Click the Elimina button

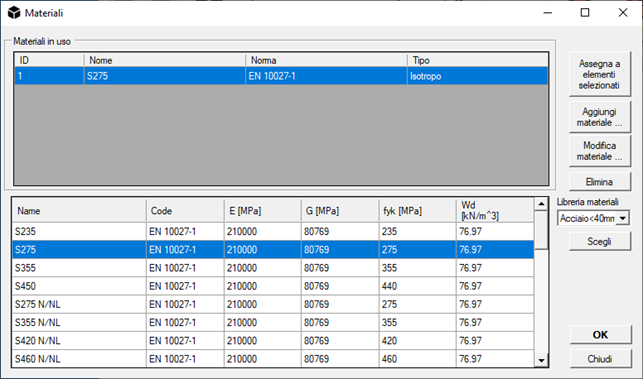(600, 182)
